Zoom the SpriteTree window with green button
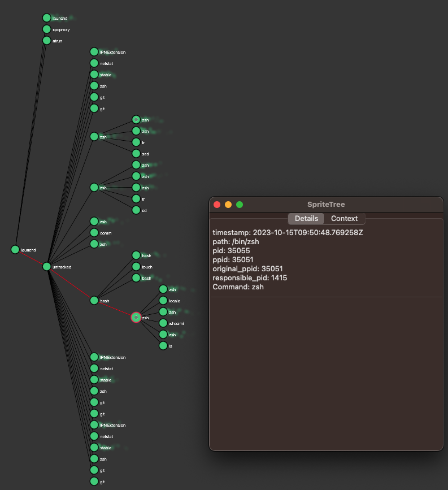The height and width of the screenshot is (490, 448). click(240, 205)
